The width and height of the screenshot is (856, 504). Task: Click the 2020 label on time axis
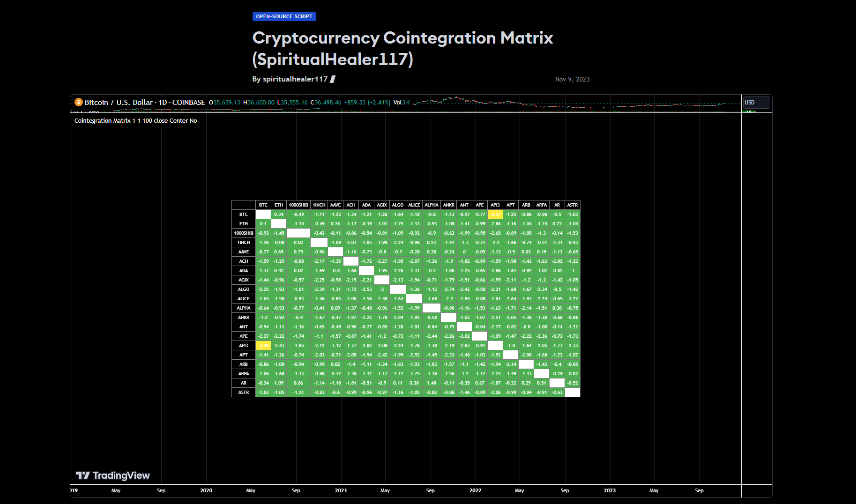(206, 490)
